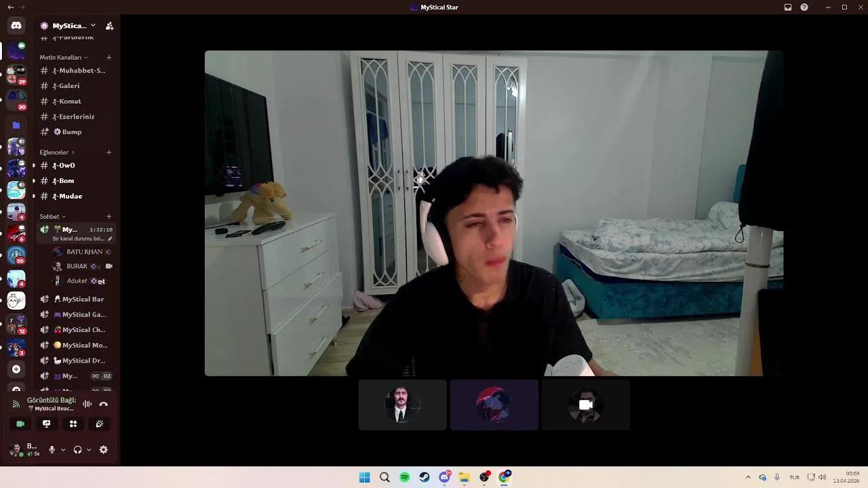Show hidden system tray icons
868x488 pixels.
[x=748, y=477]
